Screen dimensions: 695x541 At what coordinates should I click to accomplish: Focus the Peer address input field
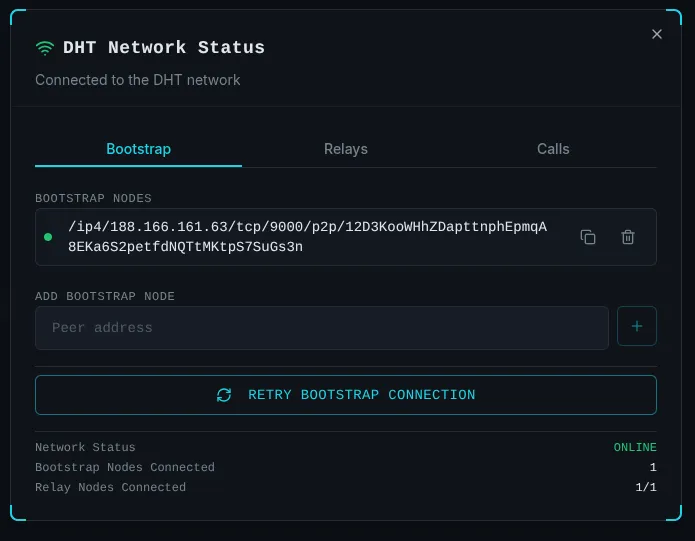click(321, 328)
